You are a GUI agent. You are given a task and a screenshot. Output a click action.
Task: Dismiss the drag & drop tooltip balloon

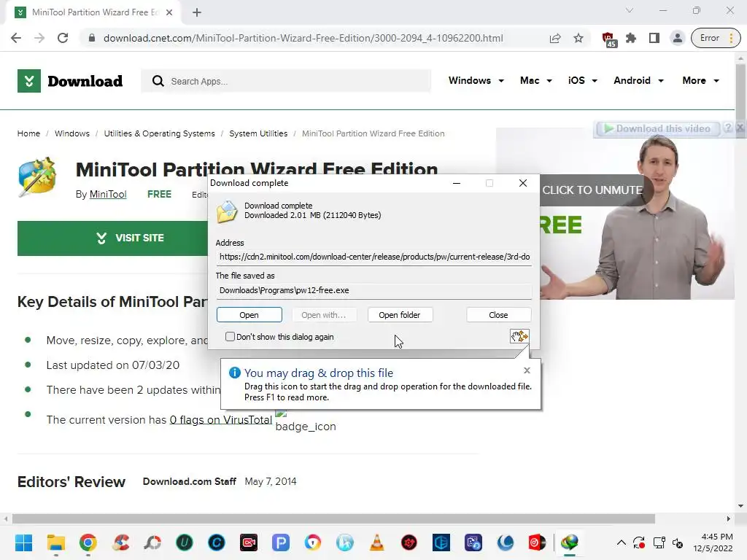(x=527, y=370)
